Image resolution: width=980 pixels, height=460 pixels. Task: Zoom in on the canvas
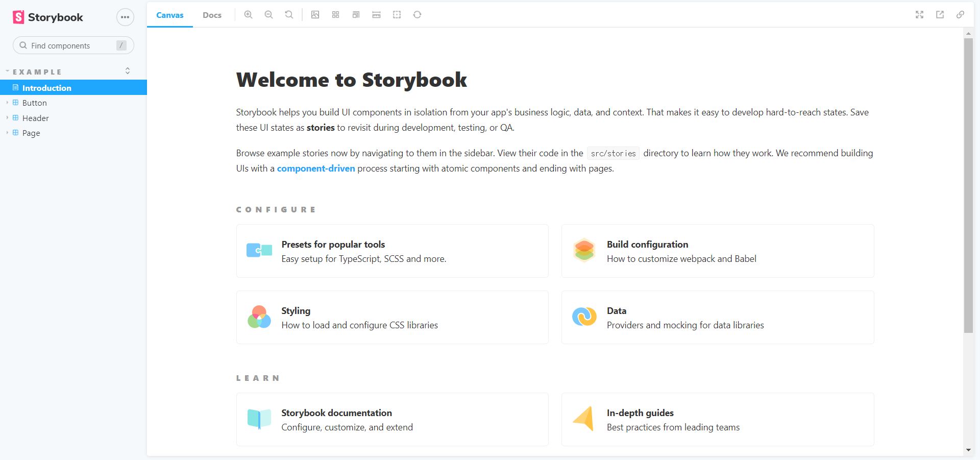248,15
